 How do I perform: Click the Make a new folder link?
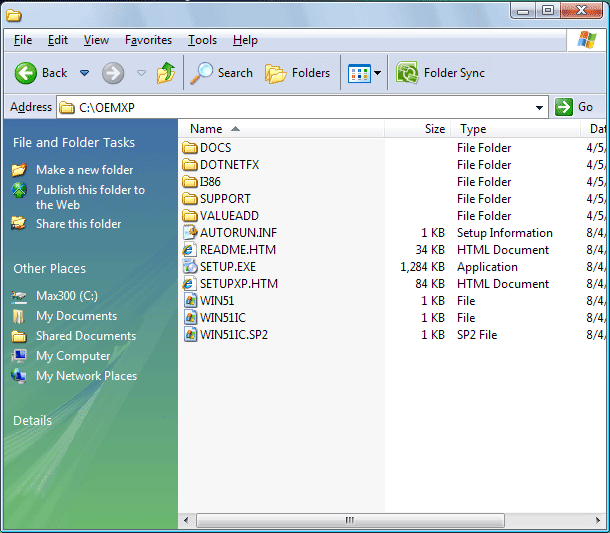pyautogui.click(x=84, y=170)
